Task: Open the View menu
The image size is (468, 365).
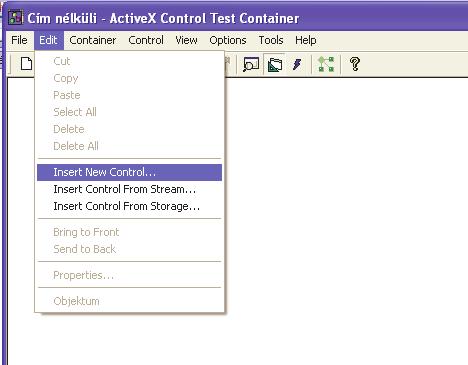Action: point(186,40)
